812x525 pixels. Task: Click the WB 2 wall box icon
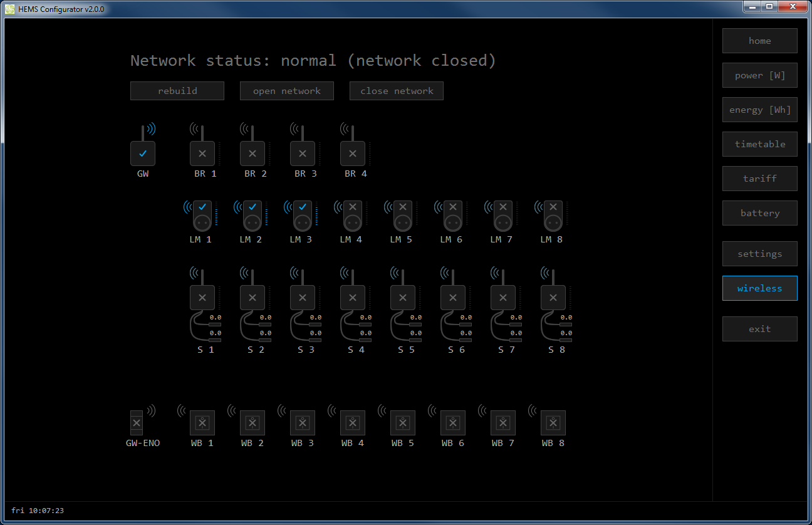coord(252,423)
